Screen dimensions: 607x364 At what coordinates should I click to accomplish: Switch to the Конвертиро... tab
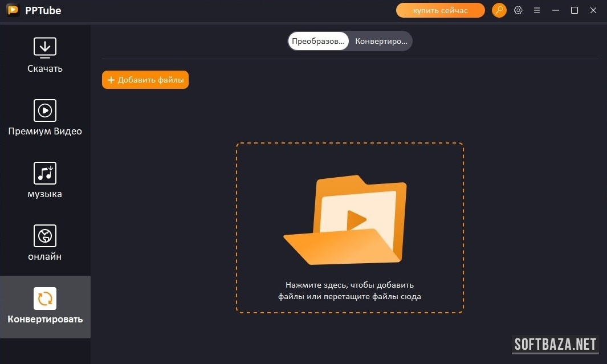click(x=381, y=41)
